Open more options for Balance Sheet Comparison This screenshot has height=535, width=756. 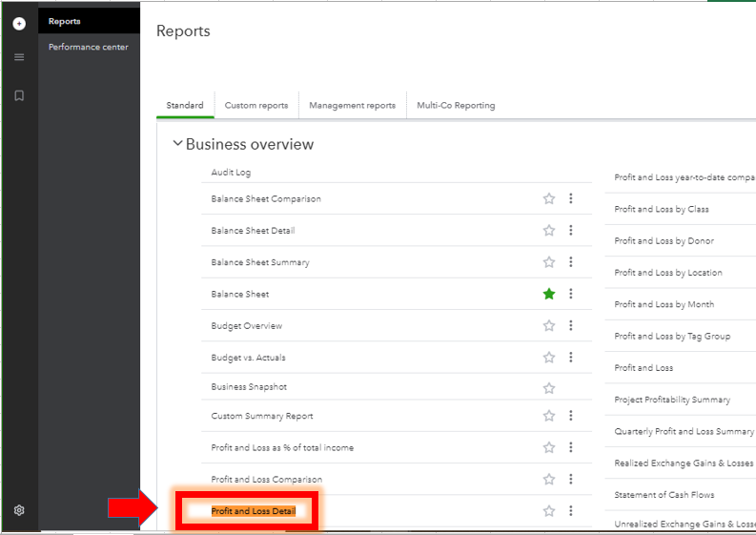pos(571,198)
